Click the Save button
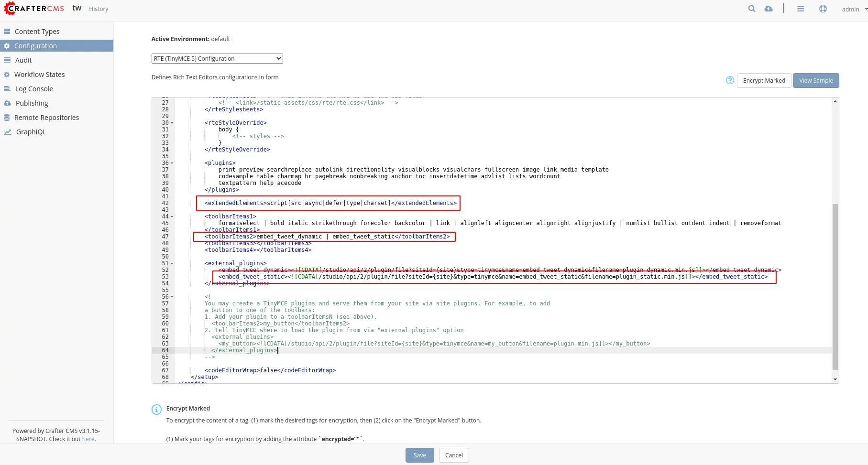This screenshot has height=465, width=868. (419, 455)
